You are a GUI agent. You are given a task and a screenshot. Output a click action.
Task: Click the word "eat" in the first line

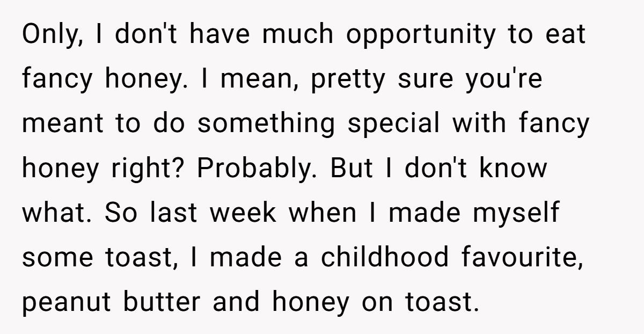pos(565,35)
